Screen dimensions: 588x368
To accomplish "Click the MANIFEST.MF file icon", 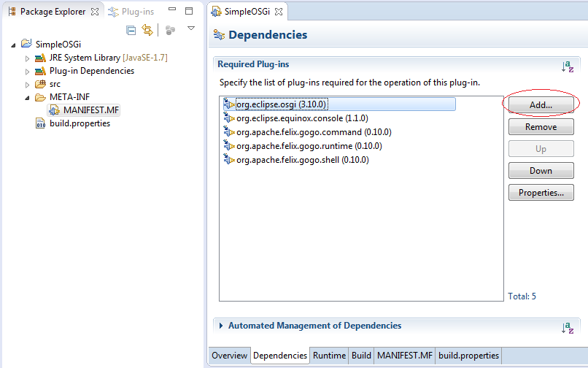I will (x=55, y=110).
